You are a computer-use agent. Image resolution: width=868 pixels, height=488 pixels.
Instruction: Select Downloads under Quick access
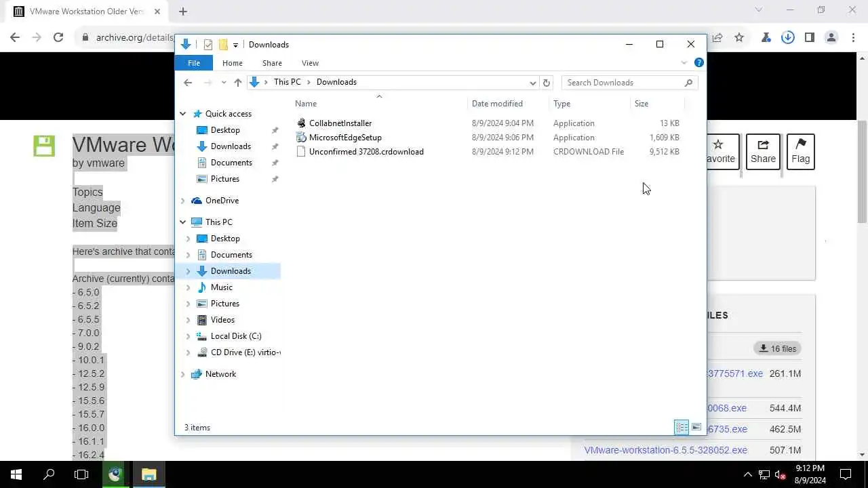pos(231,146)
